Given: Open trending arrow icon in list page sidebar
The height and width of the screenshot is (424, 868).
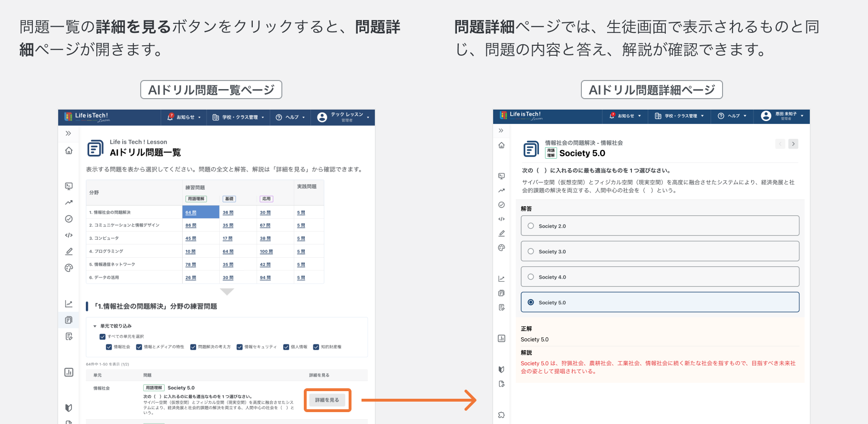Looking at the screenshot, I should click(x=69, y=202).
